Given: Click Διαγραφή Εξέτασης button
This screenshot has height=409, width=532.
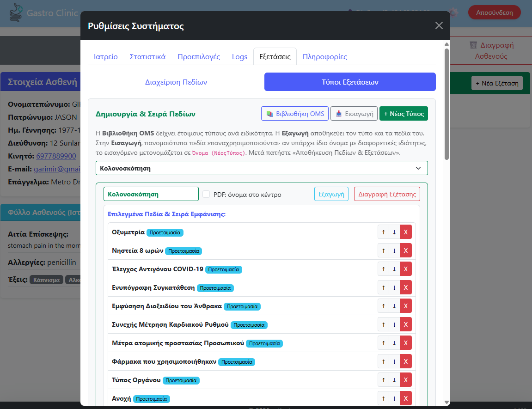Looking at the screenshot, I should 387,194.
